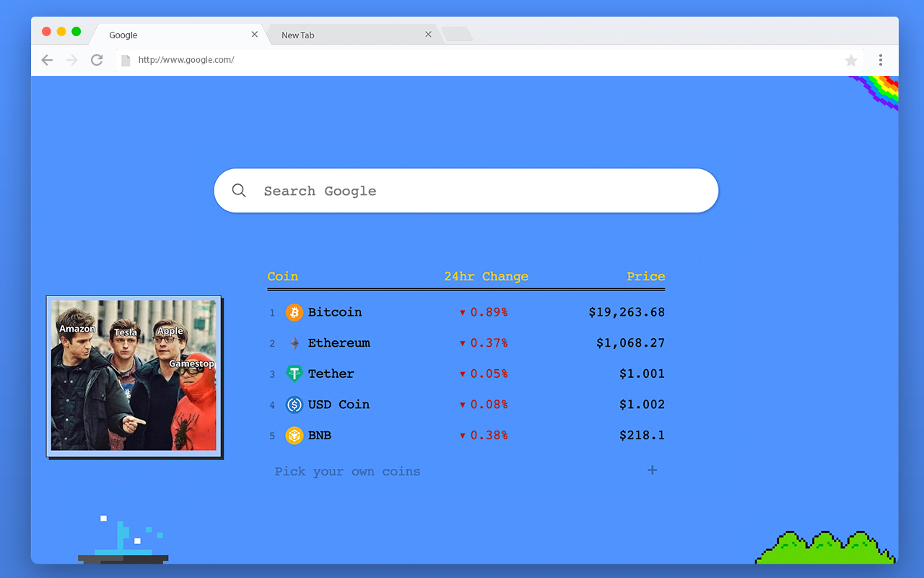The image size is (924, 578).
Task: Click the USD Coin logo
Action: pos(295,405)
